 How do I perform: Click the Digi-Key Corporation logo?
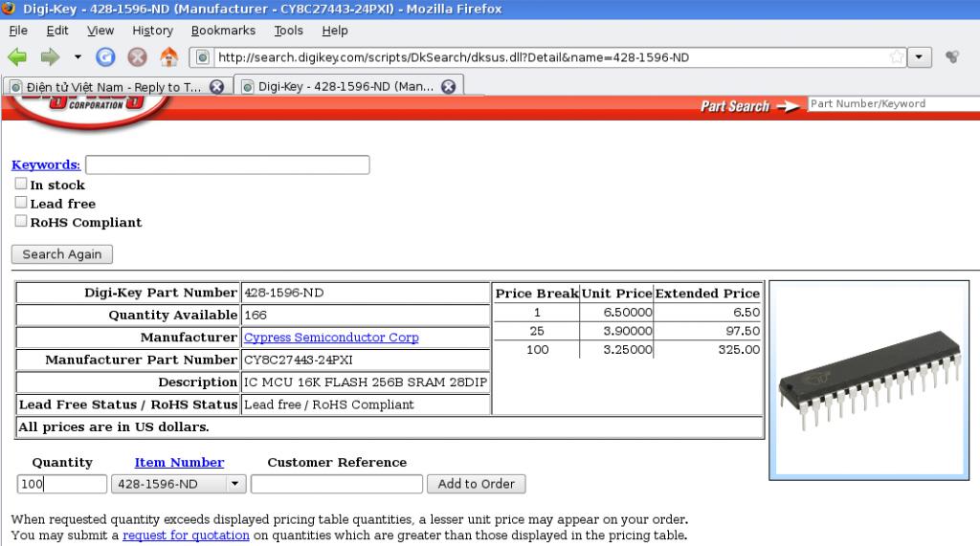click(91, 111)
